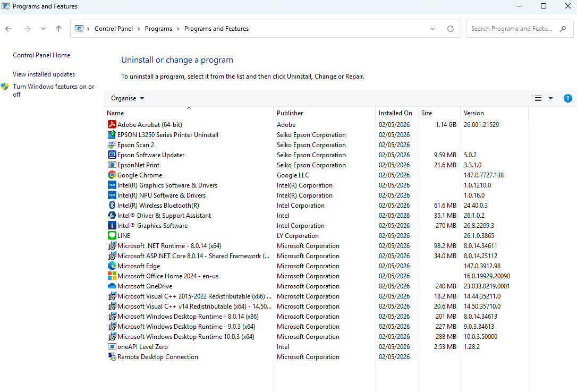
Task: Expand the chevron after Control Panel breadcrumb
Action: 139,29
